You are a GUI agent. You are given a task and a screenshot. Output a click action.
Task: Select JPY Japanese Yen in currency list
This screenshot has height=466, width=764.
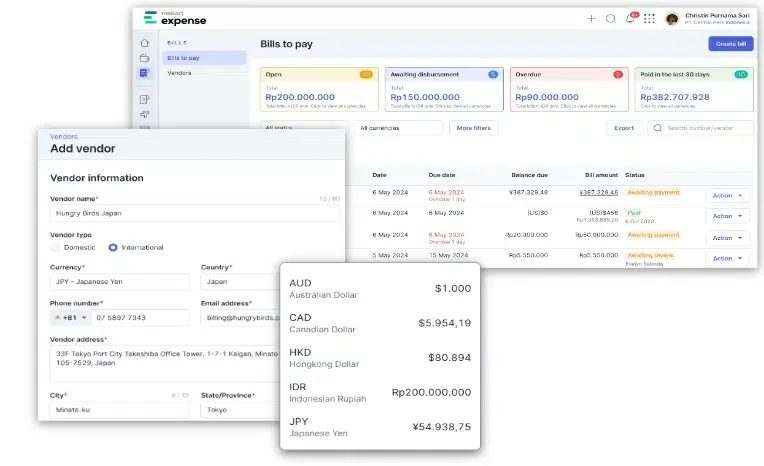(380, 427)
